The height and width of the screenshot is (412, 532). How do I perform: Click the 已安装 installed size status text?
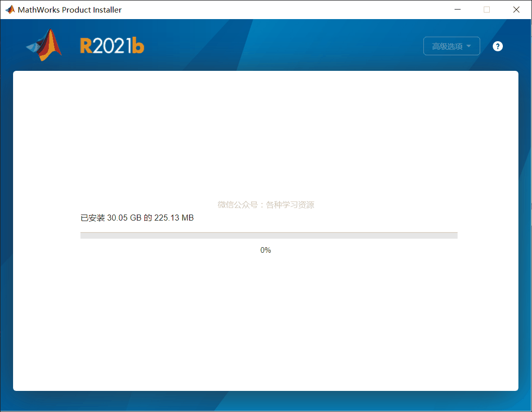136,218
